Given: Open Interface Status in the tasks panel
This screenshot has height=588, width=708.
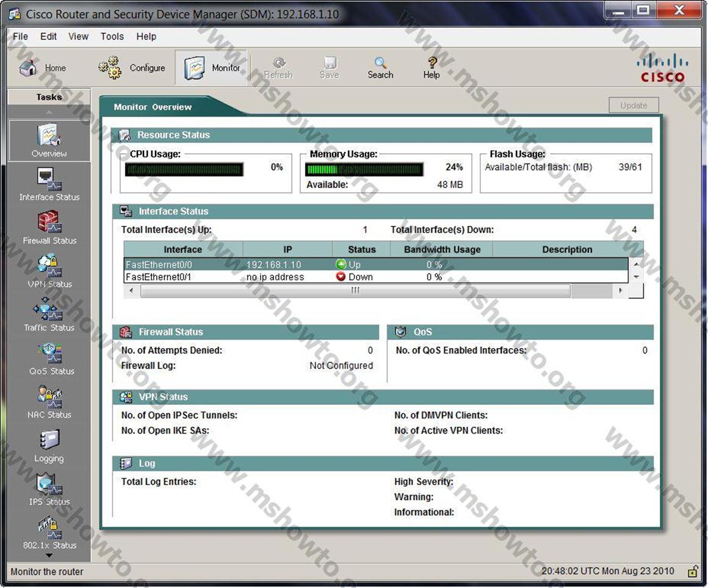Looking at the screenshot, I should point(49,184).
